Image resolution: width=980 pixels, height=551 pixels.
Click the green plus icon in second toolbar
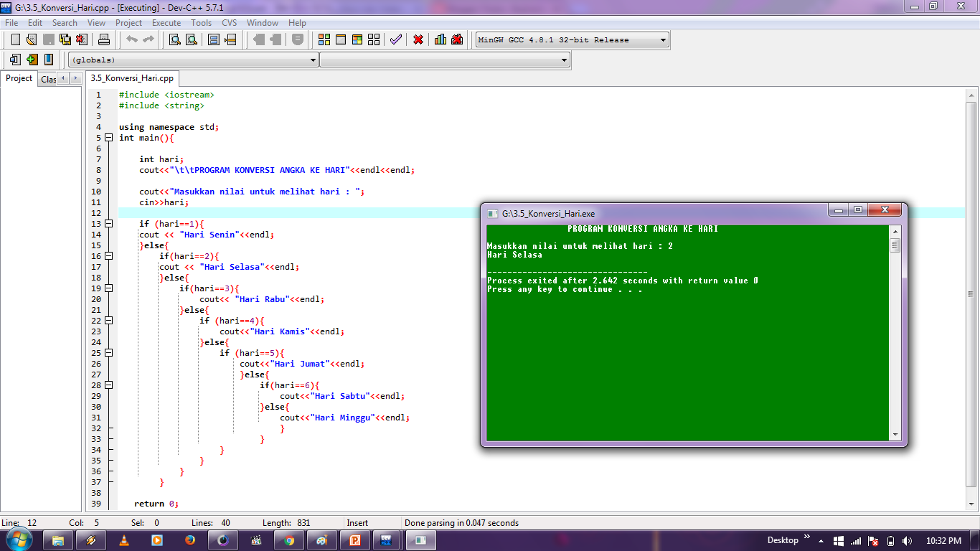point(32,60)
